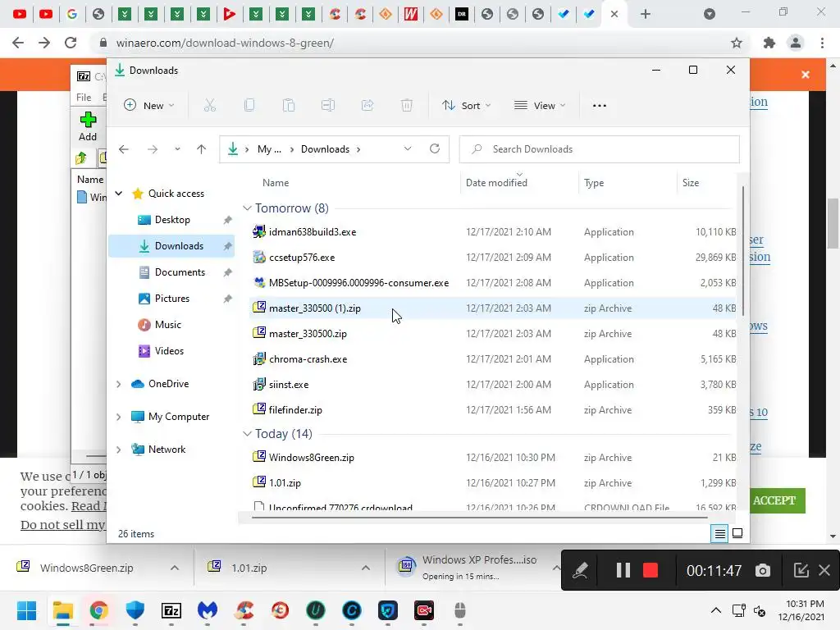840x630 pixels.
Task: Reload the winaero page in Chrome
Action: tap(71, 43)
